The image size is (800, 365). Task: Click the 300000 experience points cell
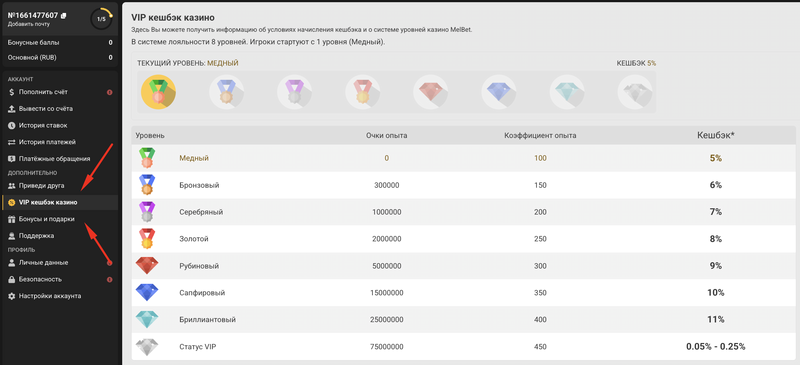click(387, 185)
